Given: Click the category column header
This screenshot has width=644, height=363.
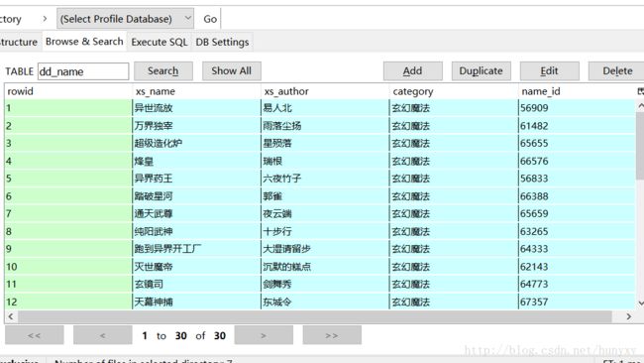Looking at the screenshot, I should pos(454,91).
